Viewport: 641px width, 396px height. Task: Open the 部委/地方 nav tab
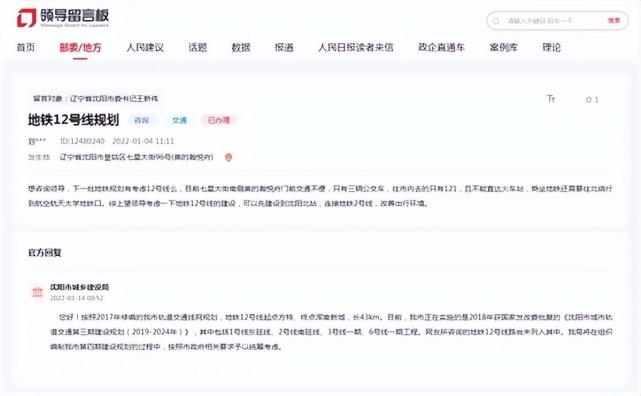click(x=80, y=48)
